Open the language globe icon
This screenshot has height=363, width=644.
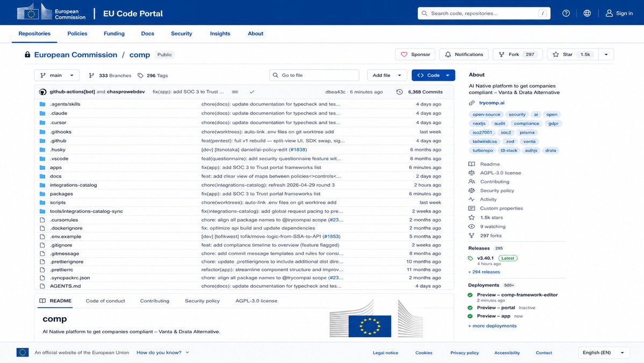pos(587,13)
